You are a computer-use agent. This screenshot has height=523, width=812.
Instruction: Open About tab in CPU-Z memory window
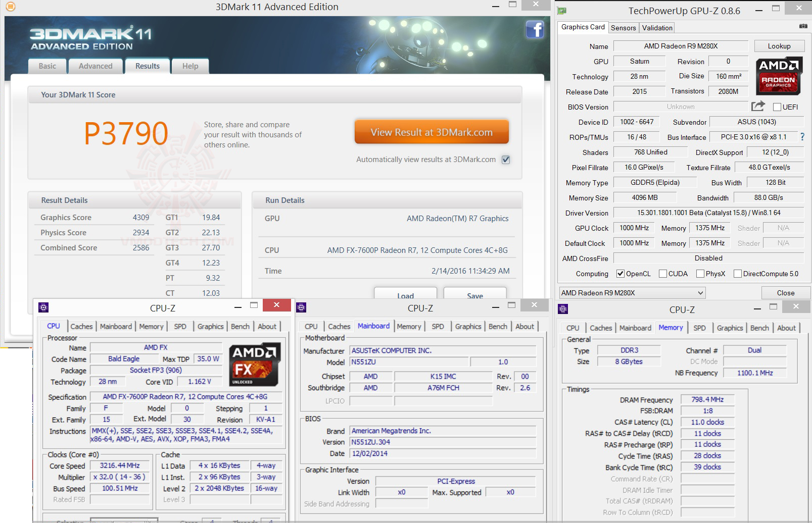tap(786, 328)
